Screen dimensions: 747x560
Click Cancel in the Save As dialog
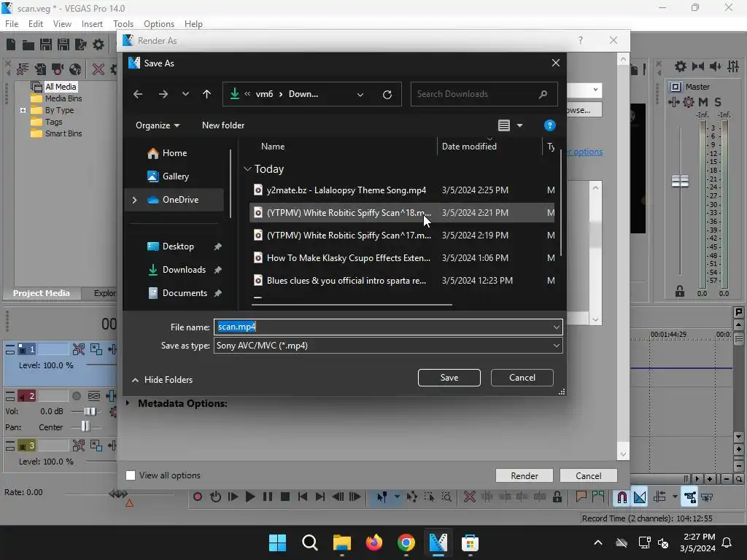(522, 378)
